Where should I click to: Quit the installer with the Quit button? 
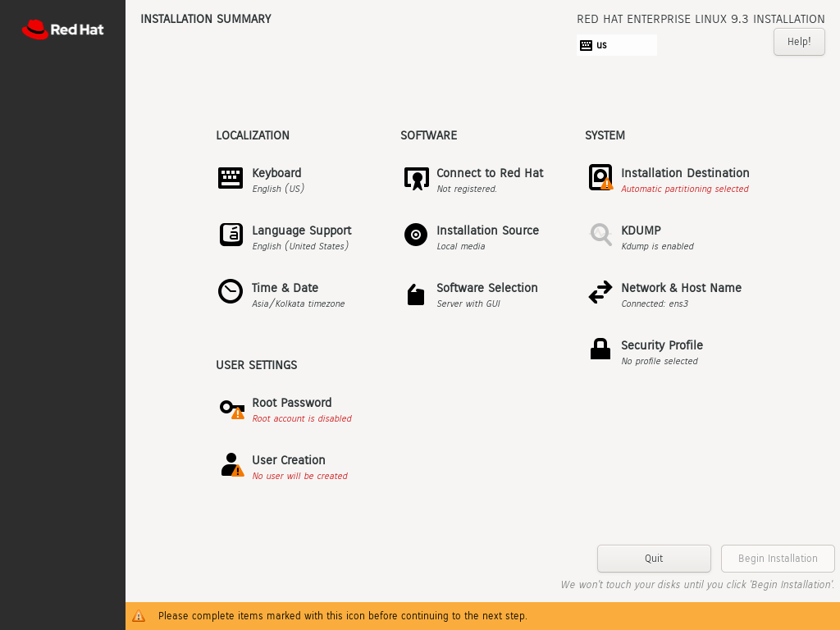[x=654, y=558]
